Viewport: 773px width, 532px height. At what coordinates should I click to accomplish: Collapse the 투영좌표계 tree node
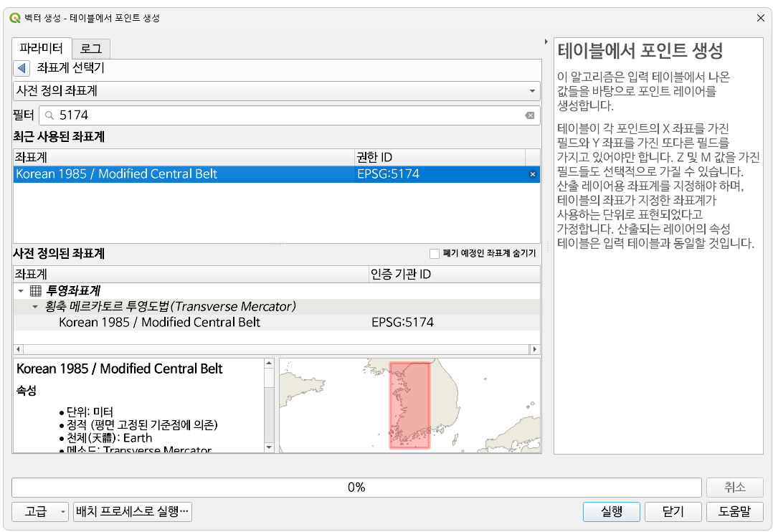21,291
